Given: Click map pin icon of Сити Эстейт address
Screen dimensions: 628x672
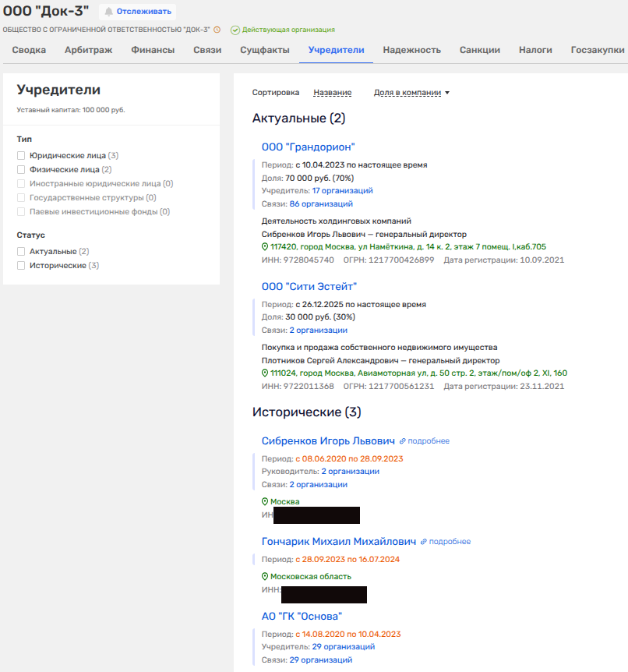Looking at the screenshot, I should [x=265, y=373].
